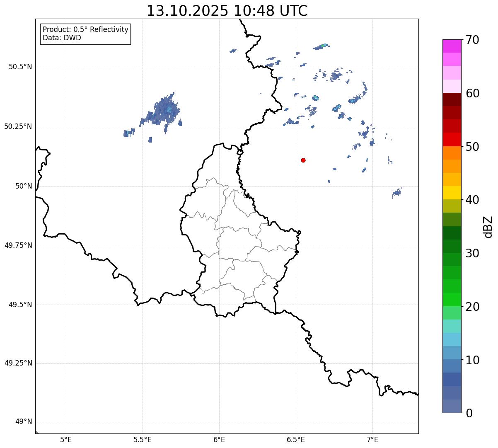Click the 6.5°E longitude label
Screen dimensions: 498x448
296,439
